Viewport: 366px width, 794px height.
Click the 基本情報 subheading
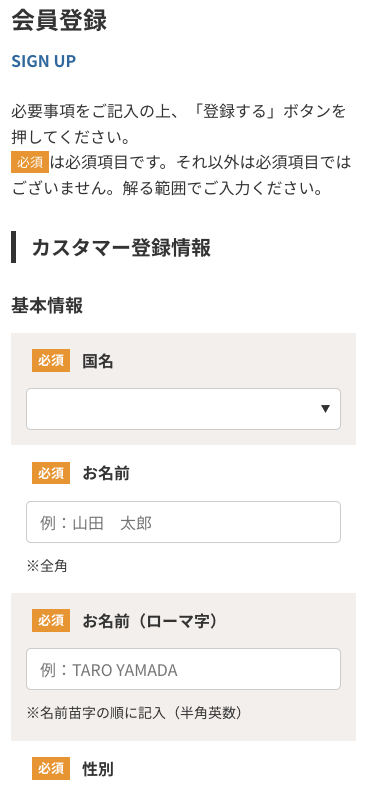pyautogui.click(x=47, y=305)
